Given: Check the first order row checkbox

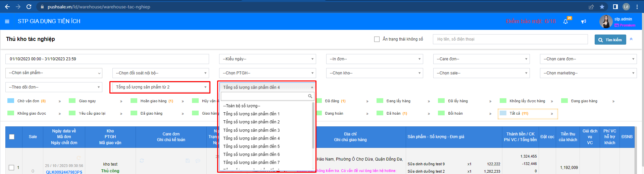Looking at the screenshot, I should [x=11, y=168].
